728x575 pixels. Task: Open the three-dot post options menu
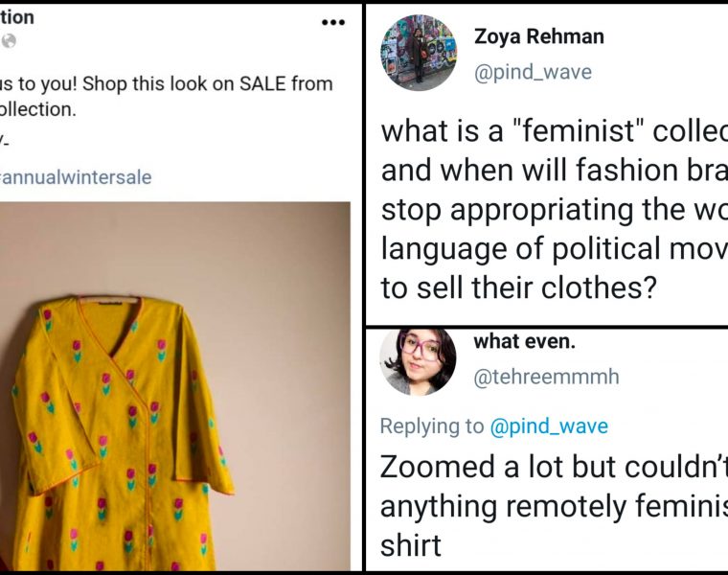(x=332, y=22)
